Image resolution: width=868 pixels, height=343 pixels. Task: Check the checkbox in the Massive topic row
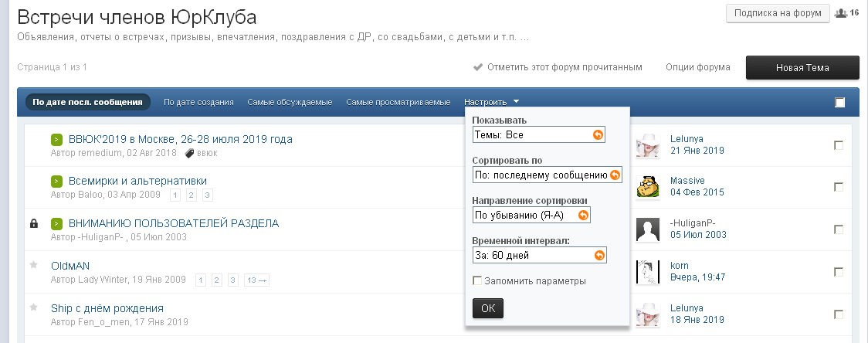pyautogui.click(x=839, y=187)
